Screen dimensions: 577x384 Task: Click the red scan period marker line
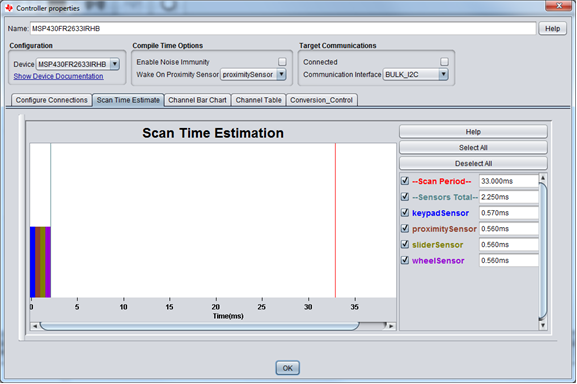coord(335,220)
